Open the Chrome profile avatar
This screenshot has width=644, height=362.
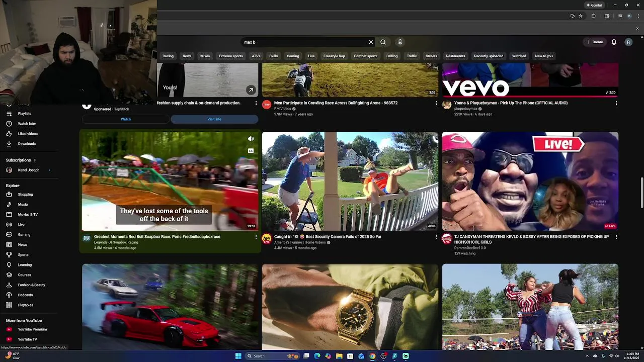tap(629, 16)
